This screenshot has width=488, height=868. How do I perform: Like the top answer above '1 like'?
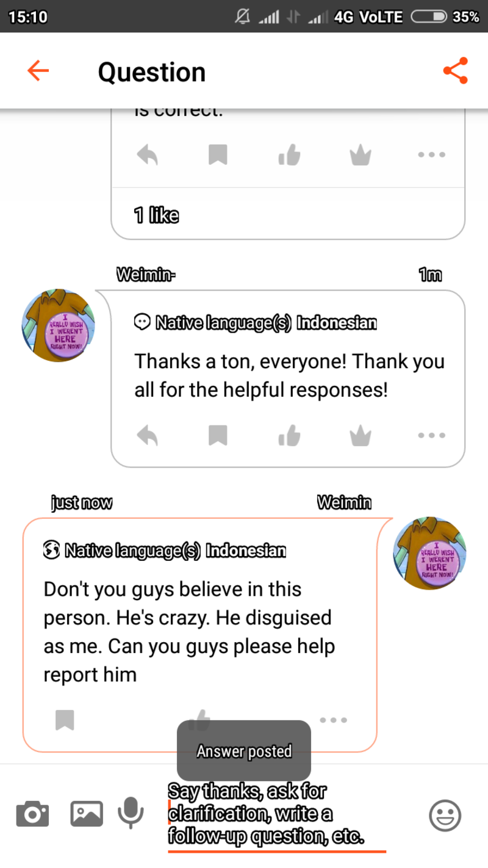point(289,154)
